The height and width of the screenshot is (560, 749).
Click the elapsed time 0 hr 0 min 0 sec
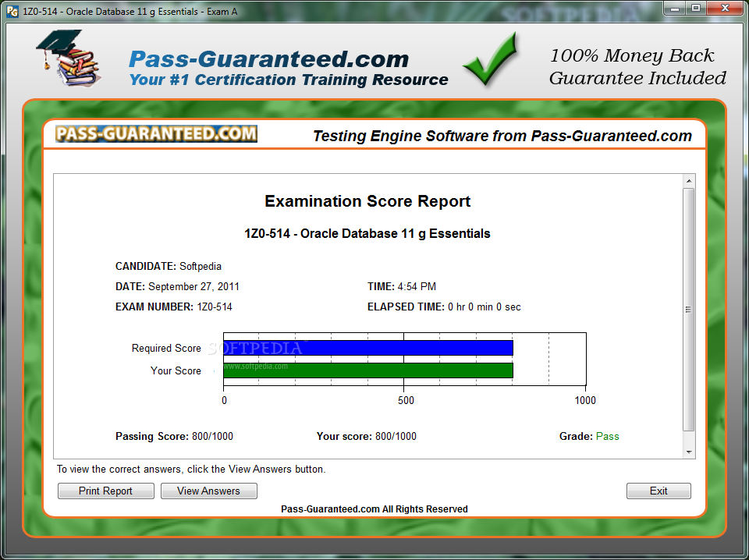[485, 307]
